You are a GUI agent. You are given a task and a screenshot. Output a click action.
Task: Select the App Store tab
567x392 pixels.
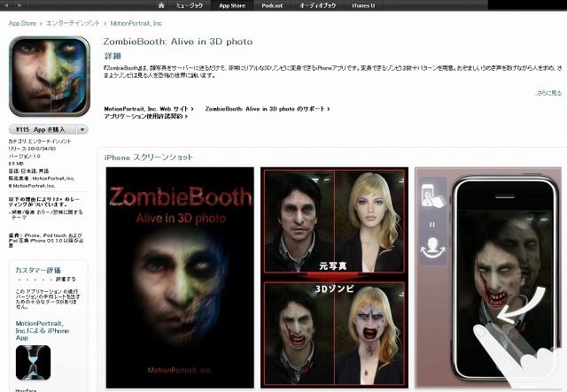click(232, 5)
